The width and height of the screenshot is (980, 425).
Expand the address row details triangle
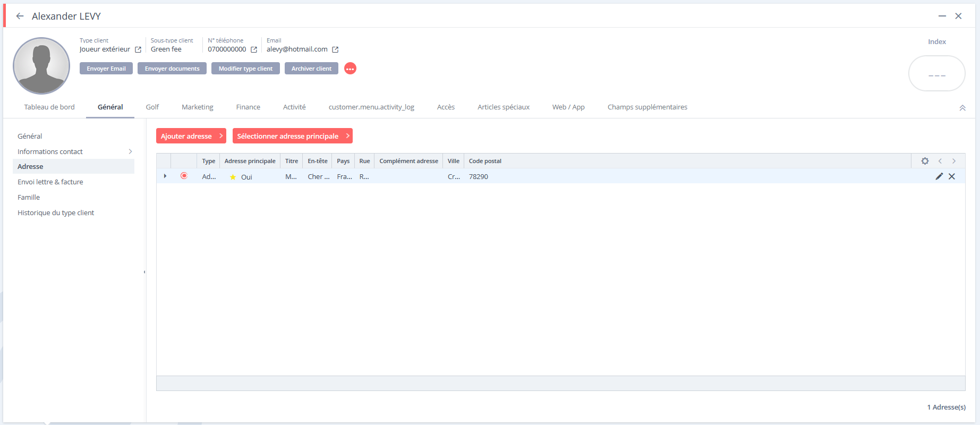coord(165,176)
